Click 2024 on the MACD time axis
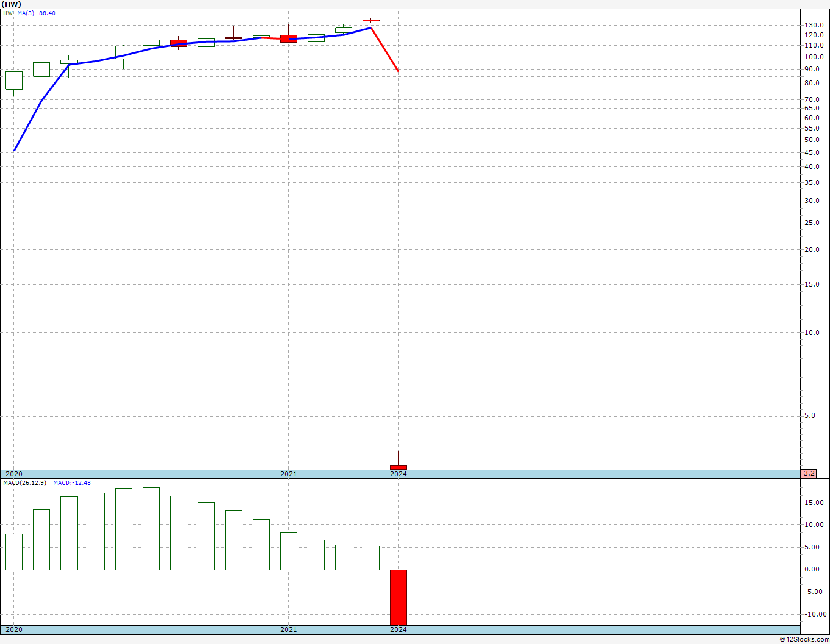830x644 pixels. [399, 629]
